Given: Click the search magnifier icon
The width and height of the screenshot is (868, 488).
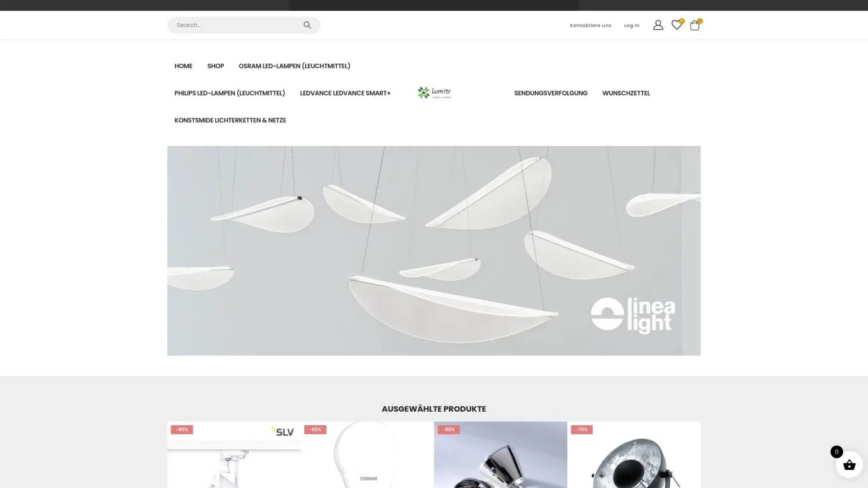Looking at the screenshot, I should click(x=307, y=25).
